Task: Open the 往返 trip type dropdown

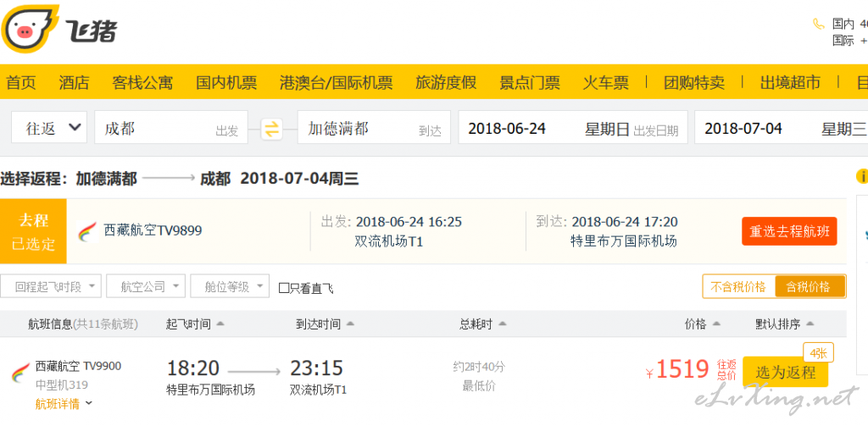Action: pyautogui.click(x=49, y=127)
